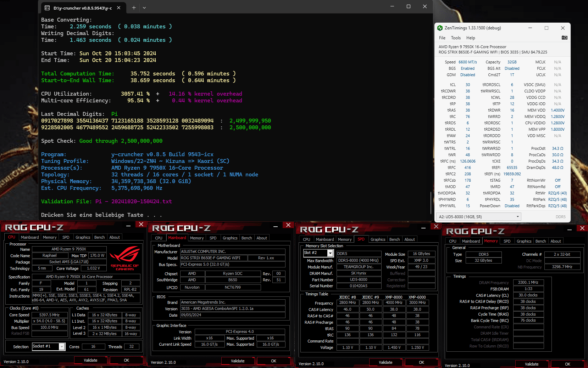Open the Slot #2 memory slot dropdown
This screenshot has width=588, height=368.
(x=330, y=253)
